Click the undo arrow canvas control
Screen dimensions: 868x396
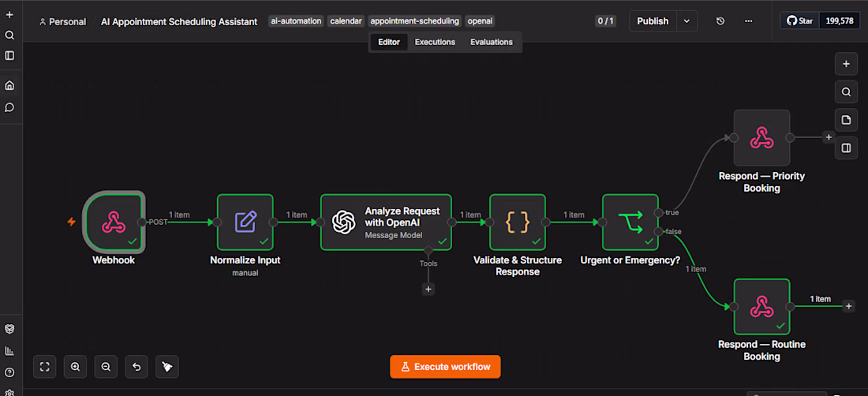[137, 367]
